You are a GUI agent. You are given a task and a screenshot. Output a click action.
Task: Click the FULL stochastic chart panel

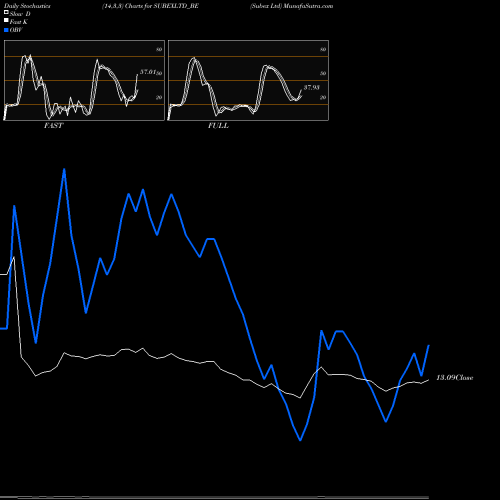point(248,80)
